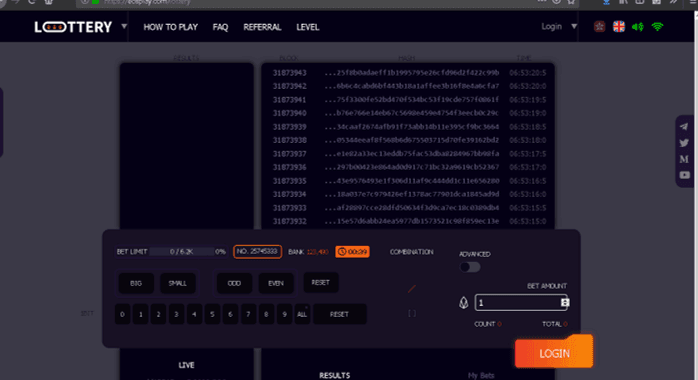698x380 pixels.
Task: Click the orange LOGIN button
Action: point(554,353)
